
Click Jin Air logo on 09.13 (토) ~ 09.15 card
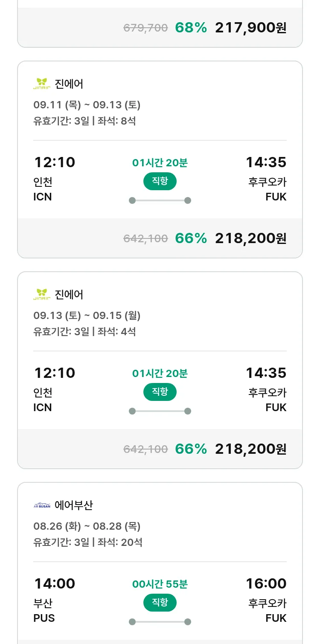(42, 295)
